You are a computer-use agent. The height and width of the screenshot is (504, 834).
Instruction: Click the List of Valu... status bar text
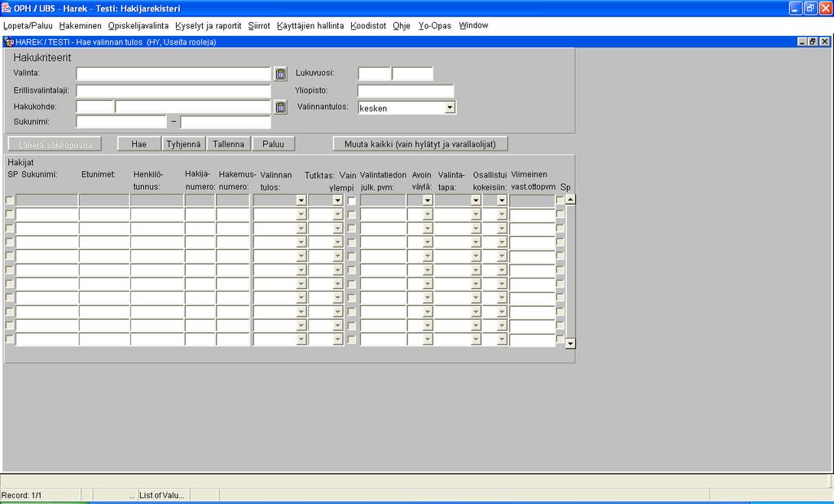[x=162, y=495]
